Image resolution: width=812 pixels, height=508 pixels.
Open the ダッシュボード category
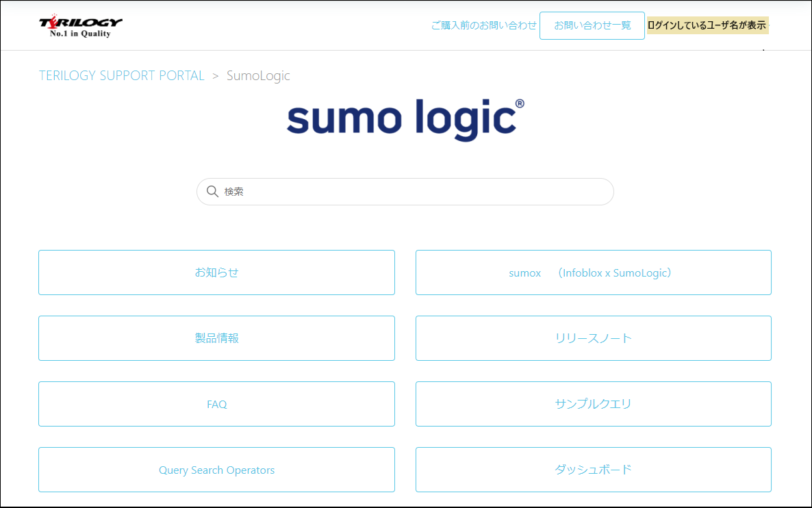tap(594, 470)
